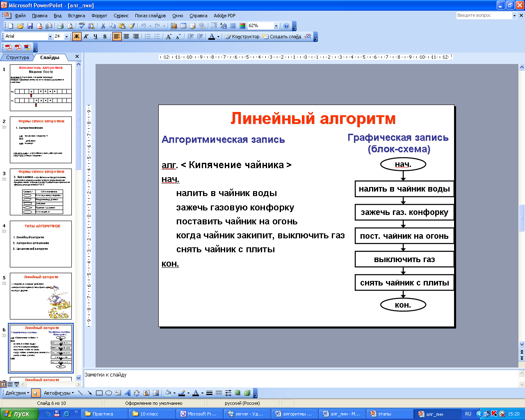This screenshot has height=420, width=525.
Task: Open the Файл menu
Action: coord(20,16)
